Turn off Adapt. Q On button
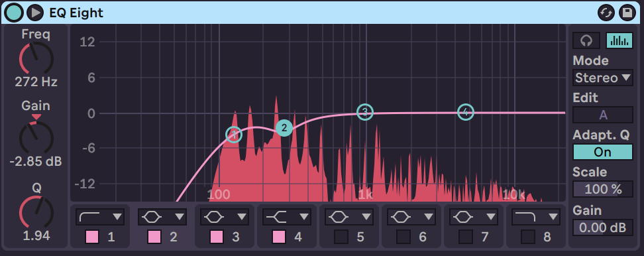The width and height of the screenshot is (644, 256). [x=602, y=152]
